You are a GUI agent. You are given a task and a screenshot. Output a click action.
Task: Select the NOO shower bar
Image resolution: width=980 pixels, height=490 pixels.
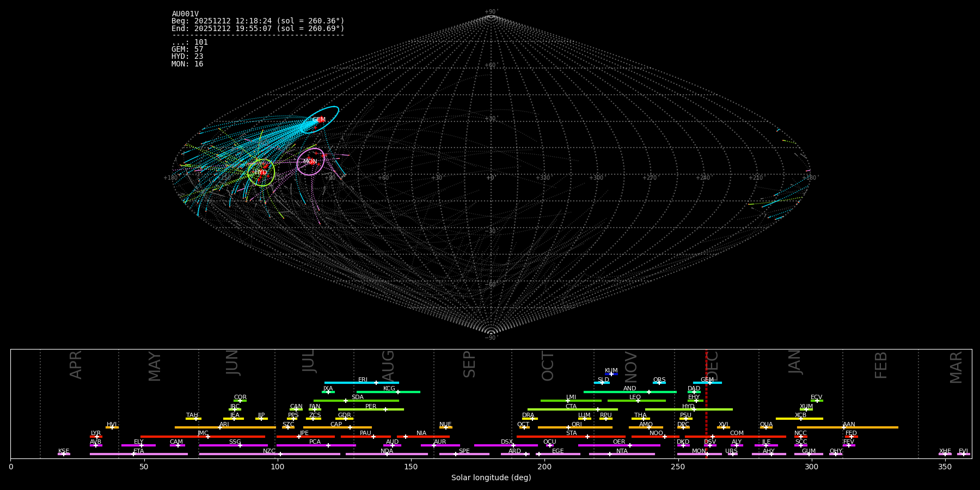pos(656,437)
